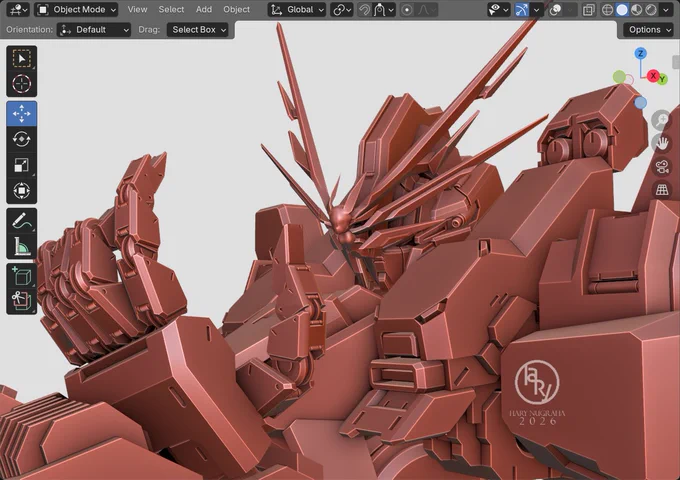The width and height of the screenshot is (680, 480).
Task: Open the shading options dropdown arrow
Action: coord(666,10)
